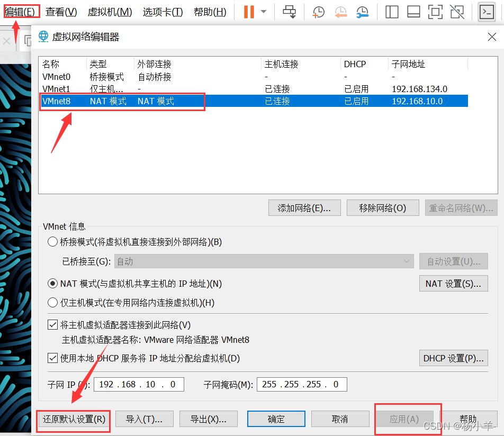Click inside the 子网 IP input field
This screenshot has width=504, height=436.
click(139, 384)
